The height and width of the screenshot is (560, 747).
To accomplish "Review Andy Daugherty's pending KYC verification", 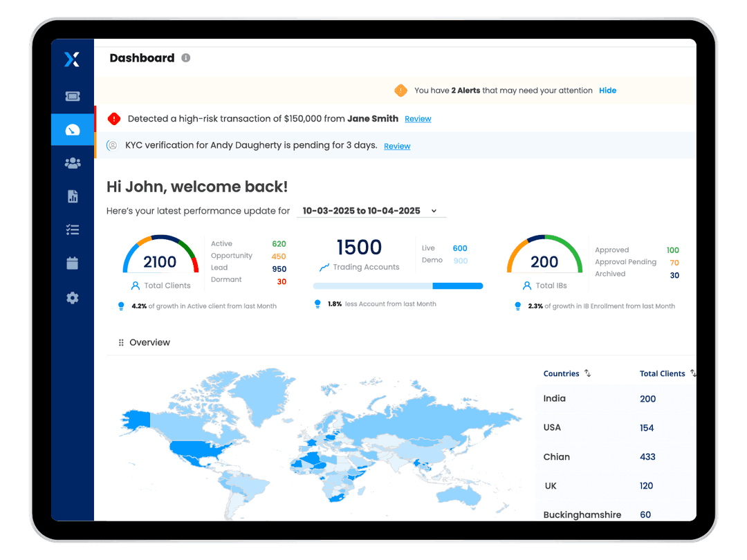I will 397,146.
